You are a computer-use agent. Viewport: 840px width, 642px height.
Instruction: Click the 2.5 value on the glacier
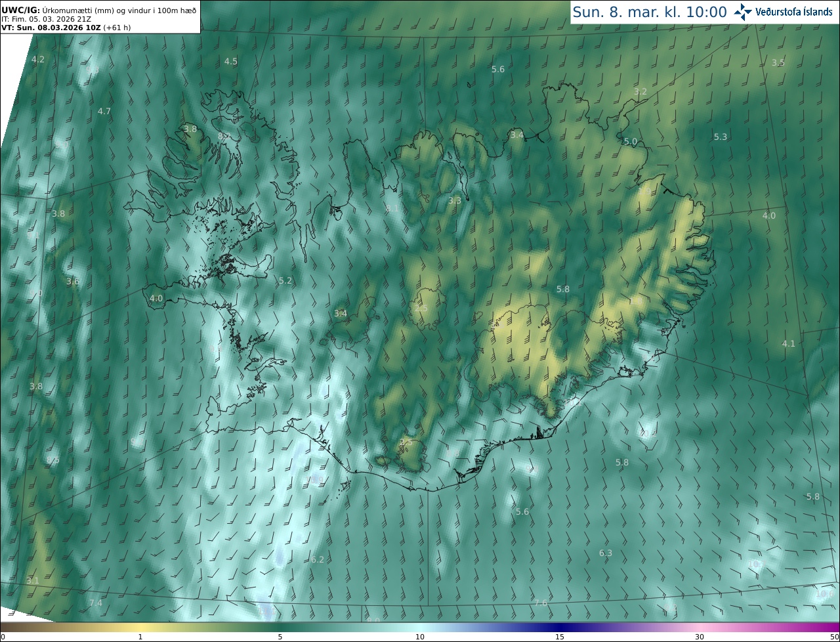coord(421,309)
